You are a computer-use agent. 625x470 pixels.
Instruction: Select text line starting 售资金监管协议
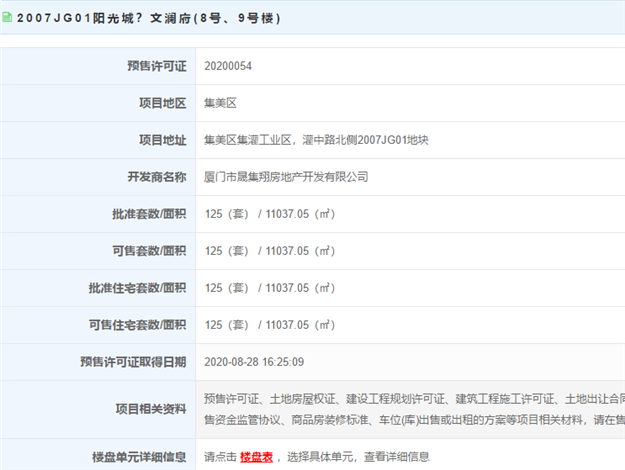click(415, 420)
